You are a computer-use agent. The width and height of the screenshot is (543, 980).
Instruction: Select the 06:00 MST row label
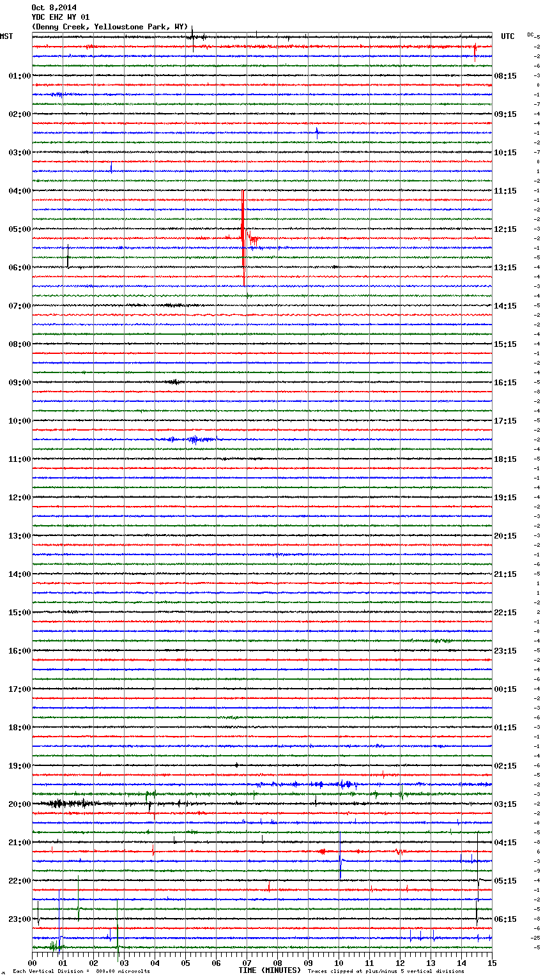20,268
